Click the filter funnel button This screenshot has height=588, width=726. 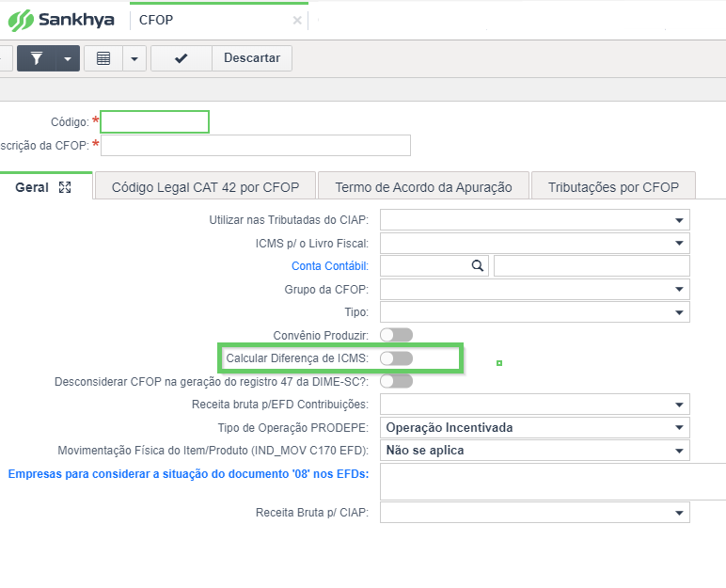(37, 58)
